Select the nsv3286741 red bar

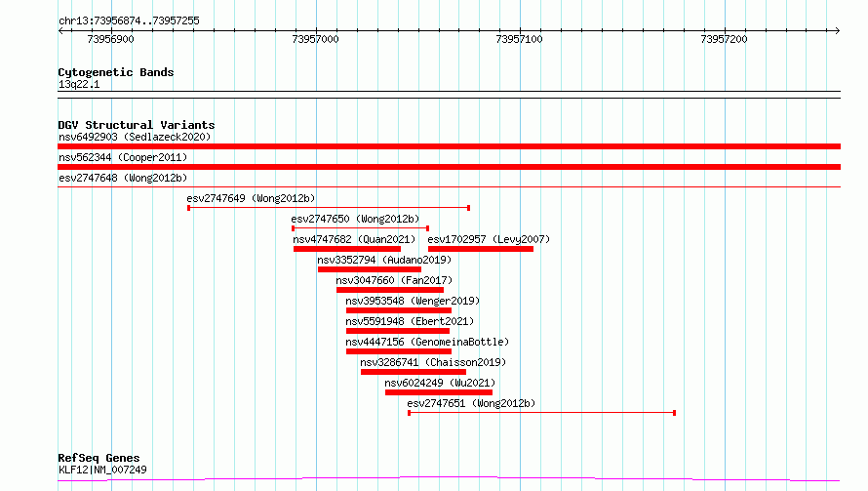[x=414, y=372]
